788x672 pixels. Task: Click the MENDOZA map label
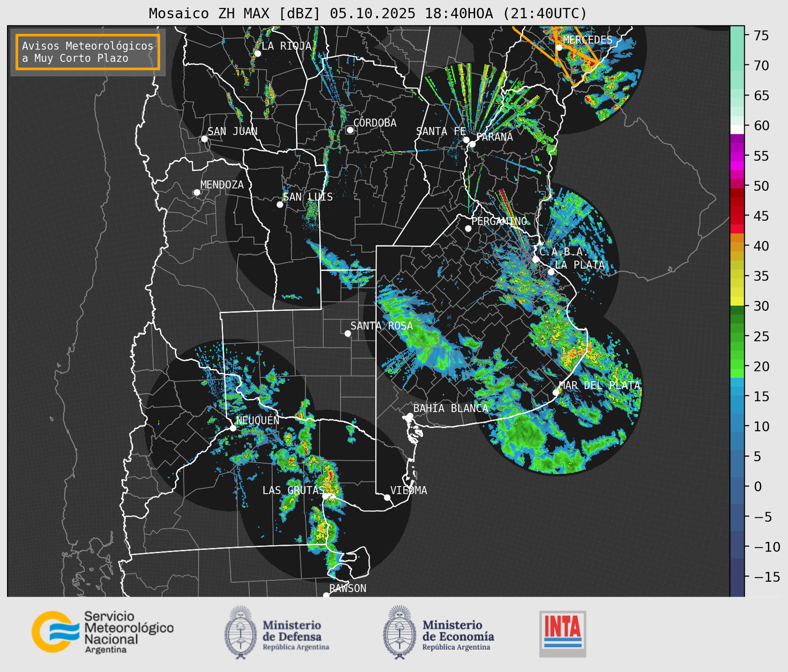coord(222,185)
